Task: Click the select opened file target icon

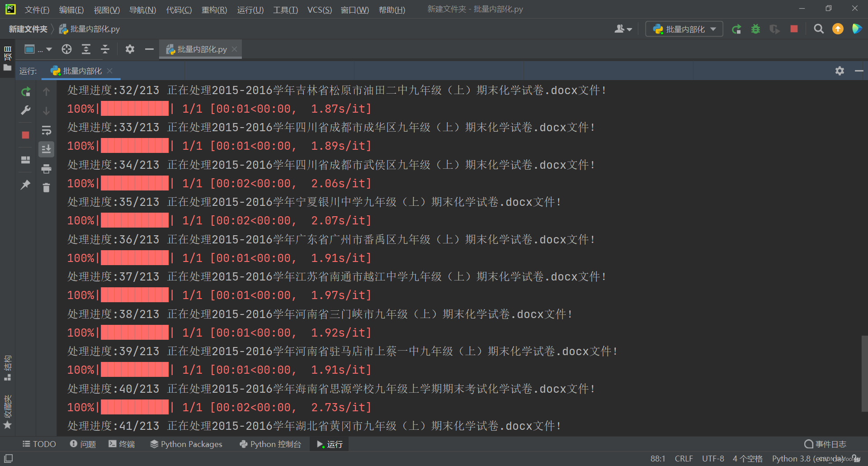Action: 67,49
